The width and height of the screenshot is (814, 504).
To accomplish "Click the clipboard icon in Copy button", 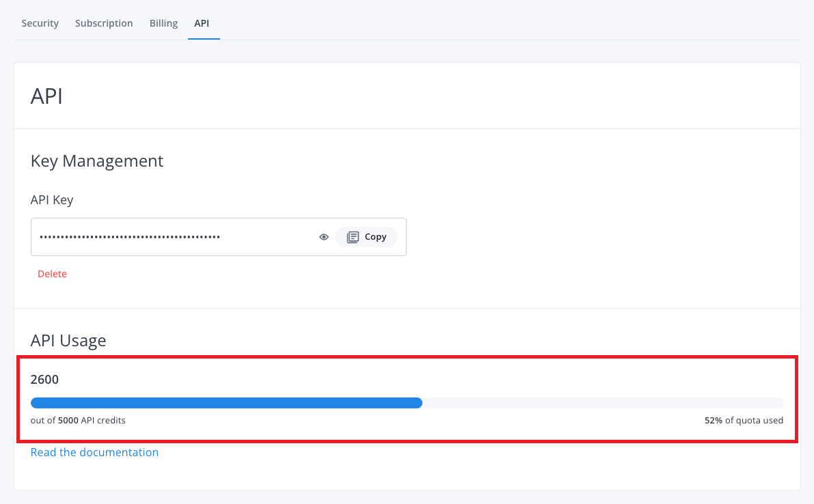I will pos(353,237).
